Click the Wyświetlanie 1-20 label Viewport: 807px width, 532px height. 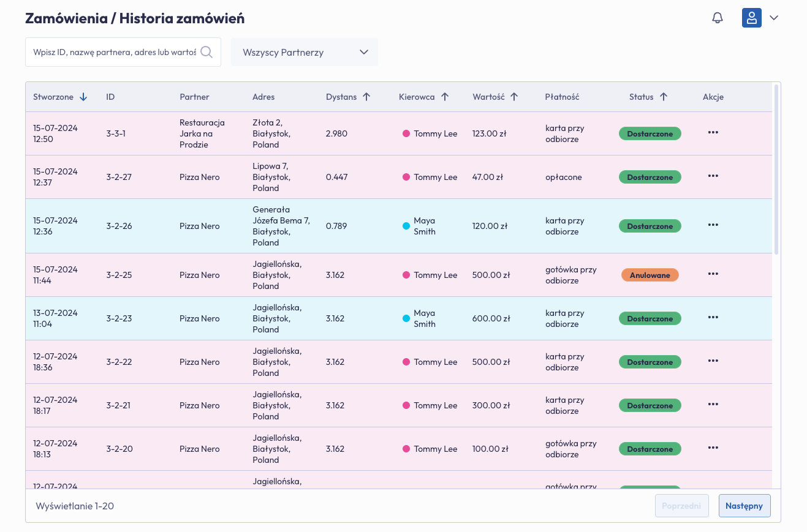tap(75, 506)
